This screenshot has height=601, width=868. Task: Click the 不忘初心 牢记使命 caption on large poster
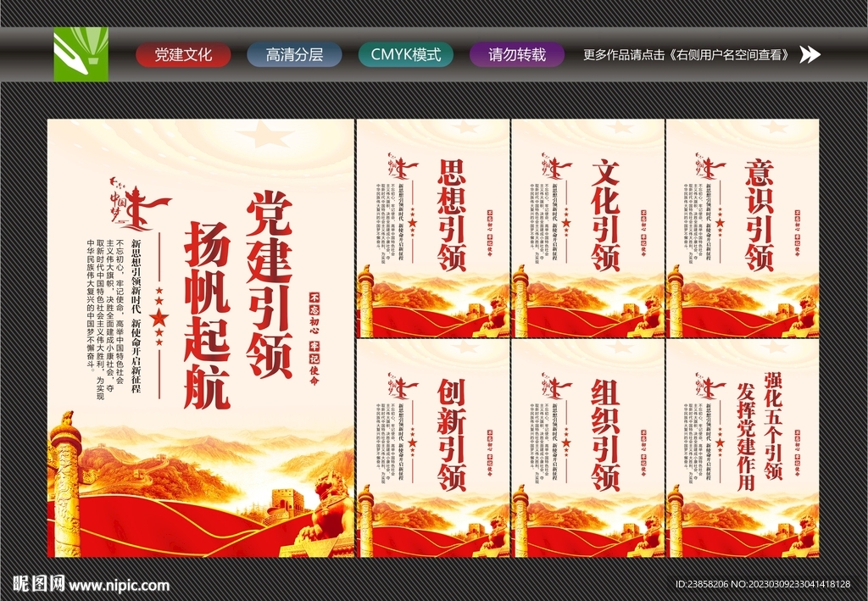(x=314, y=339)
